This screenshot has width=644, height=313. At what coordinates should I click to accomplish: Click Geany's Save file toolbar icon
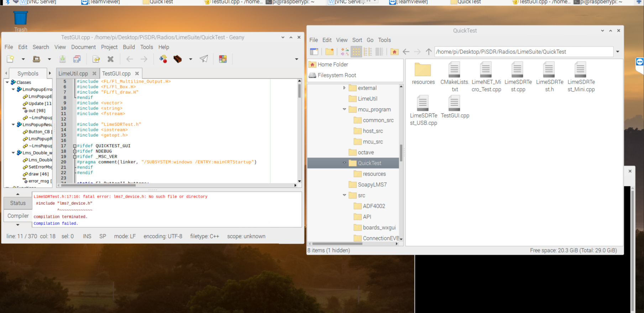[x=62, y=59]
